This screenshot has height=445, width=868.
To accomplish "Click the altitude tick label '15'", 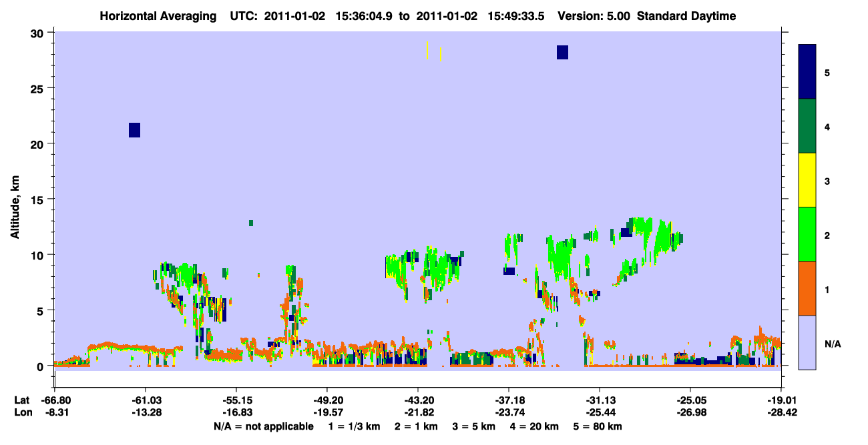I will coord(38,199).
